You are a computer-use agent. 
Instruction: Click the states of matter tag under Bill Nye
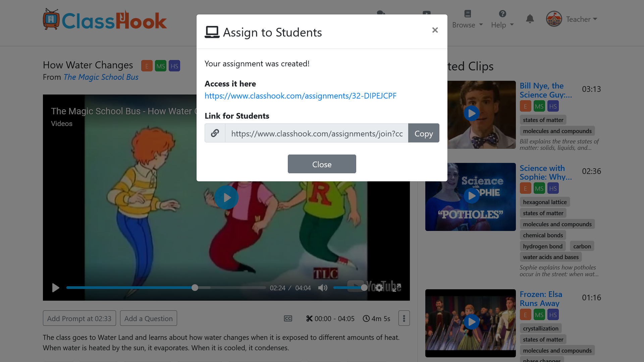click(x=543, y=120)
